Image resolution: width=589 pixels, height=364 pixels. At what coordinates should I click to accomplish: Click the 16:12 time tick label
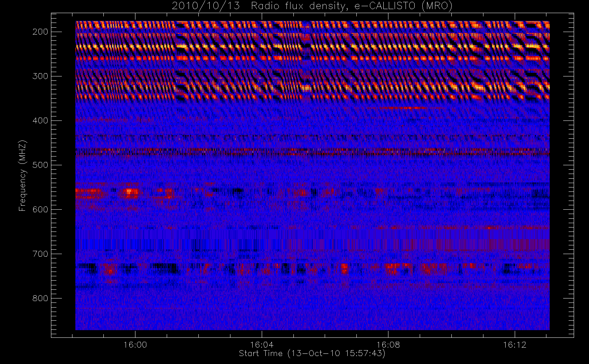515,345
